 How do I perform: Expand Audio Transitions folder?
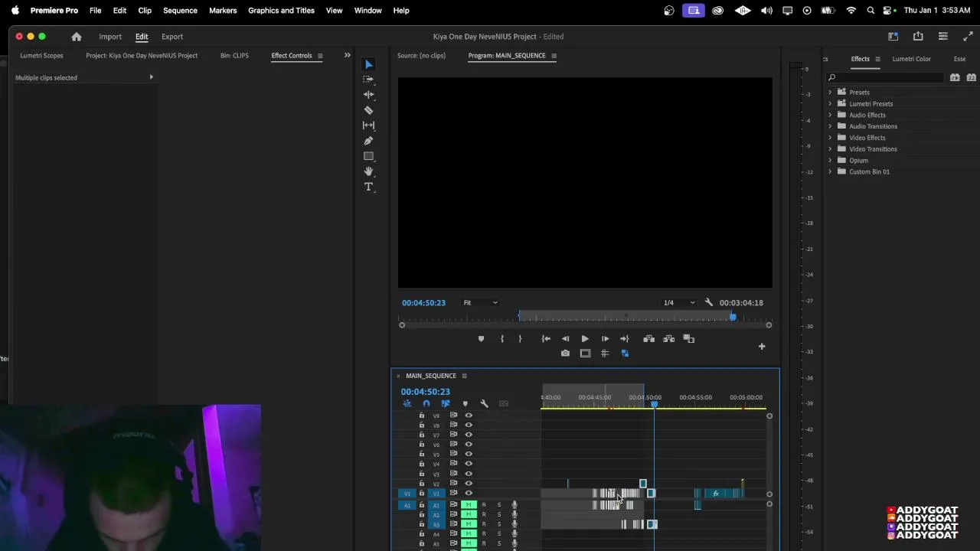[830, 126]
